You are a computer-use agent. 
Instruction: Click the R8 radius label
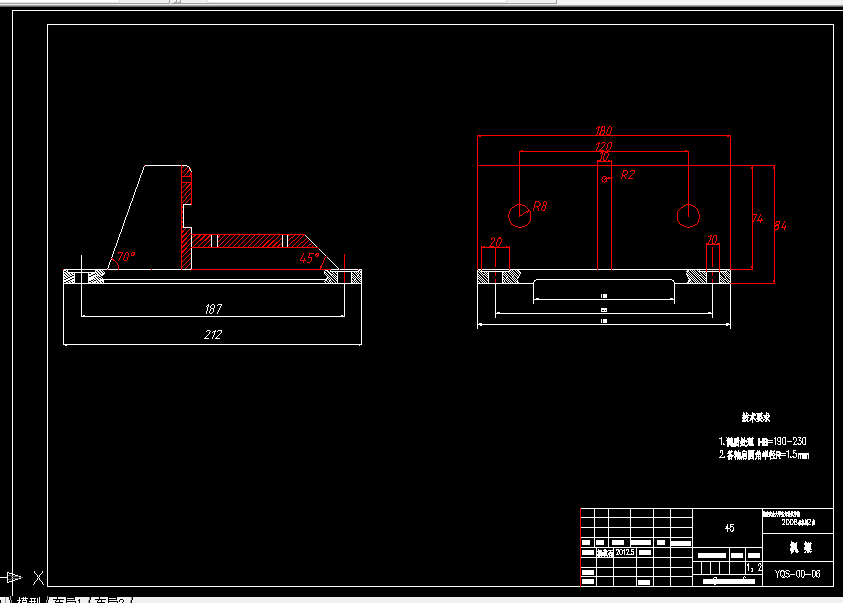540,206
